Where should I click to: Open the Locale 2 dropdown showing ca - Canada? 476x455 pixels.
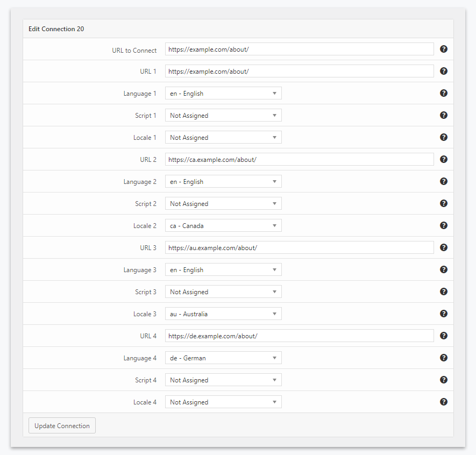click(223, 225)
